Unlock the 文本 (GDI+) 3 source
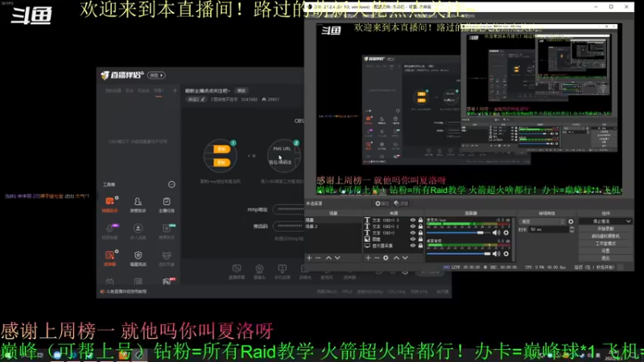The height and width of the screenshot is (362, 644). pos(420,220)
